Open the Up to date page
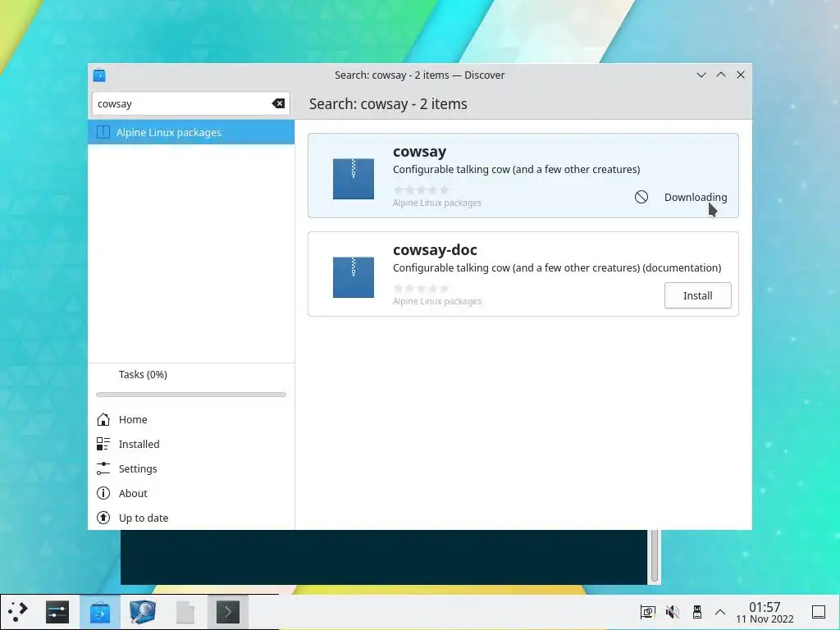 (191, 518)
